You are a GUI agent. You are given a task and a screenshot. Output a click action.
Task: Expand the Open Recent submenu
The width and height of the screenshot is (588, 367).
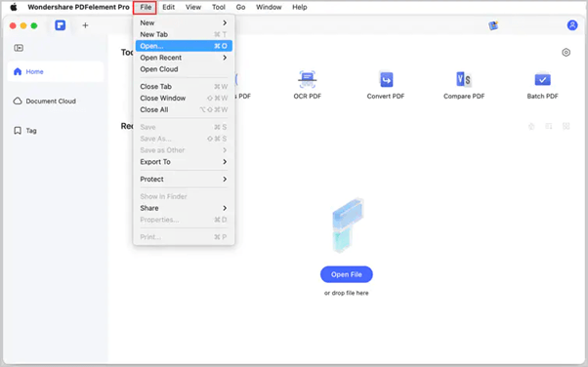pyautogui.click(x=184, y=58)
